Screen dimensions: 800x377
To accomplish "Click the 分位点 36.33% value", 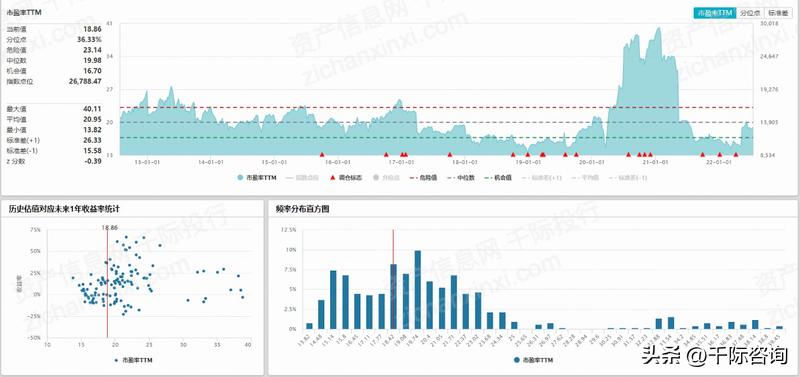I will pos(89,39).
